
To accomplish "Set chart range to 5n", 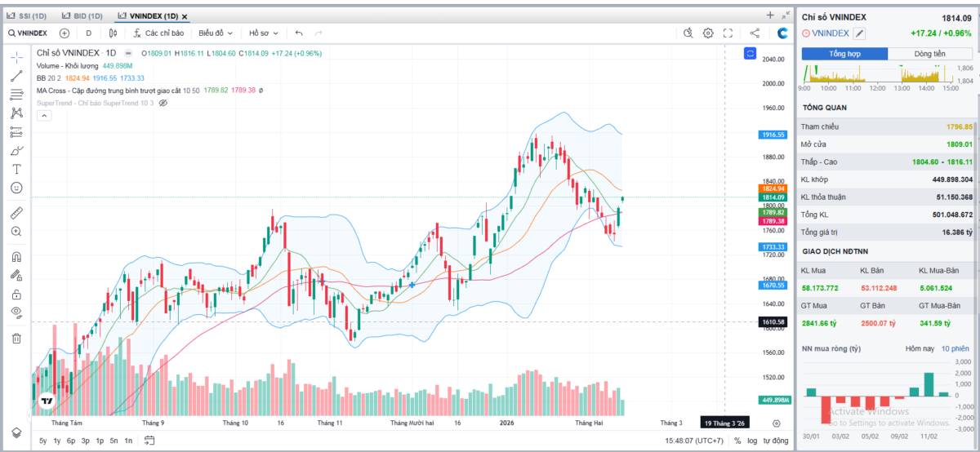I will [x=114, y=441].
